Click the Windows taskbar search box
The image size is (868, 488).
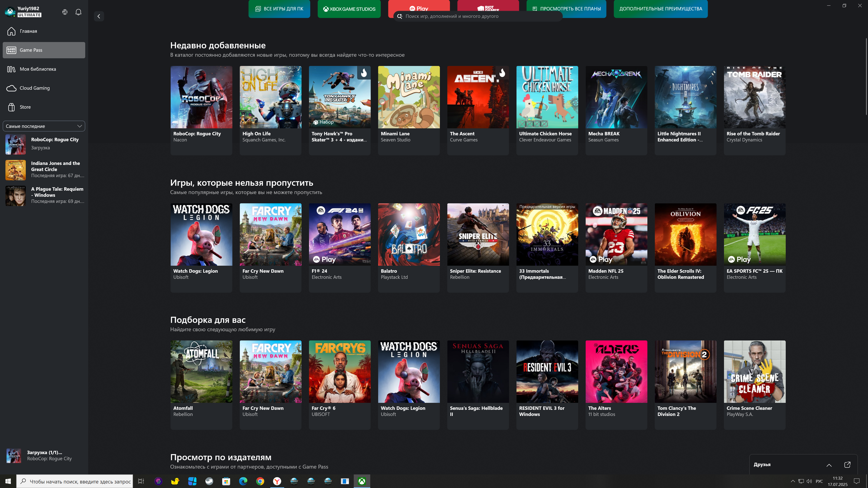tap(74, 481)
